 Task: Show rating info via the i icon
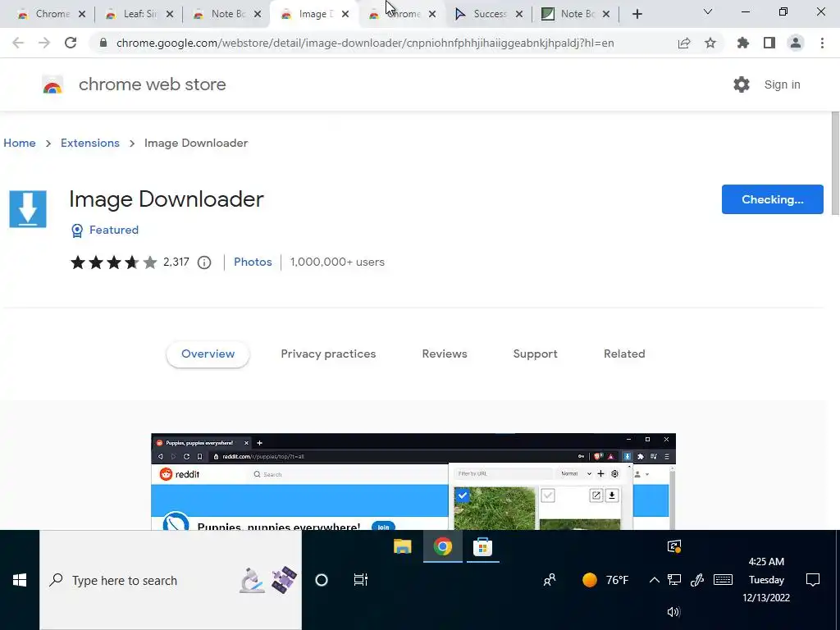[204, 262]
